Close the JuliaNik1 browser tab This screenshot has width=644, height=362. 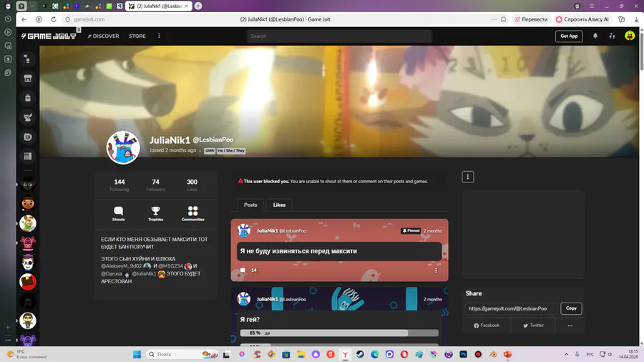[187, 6]
